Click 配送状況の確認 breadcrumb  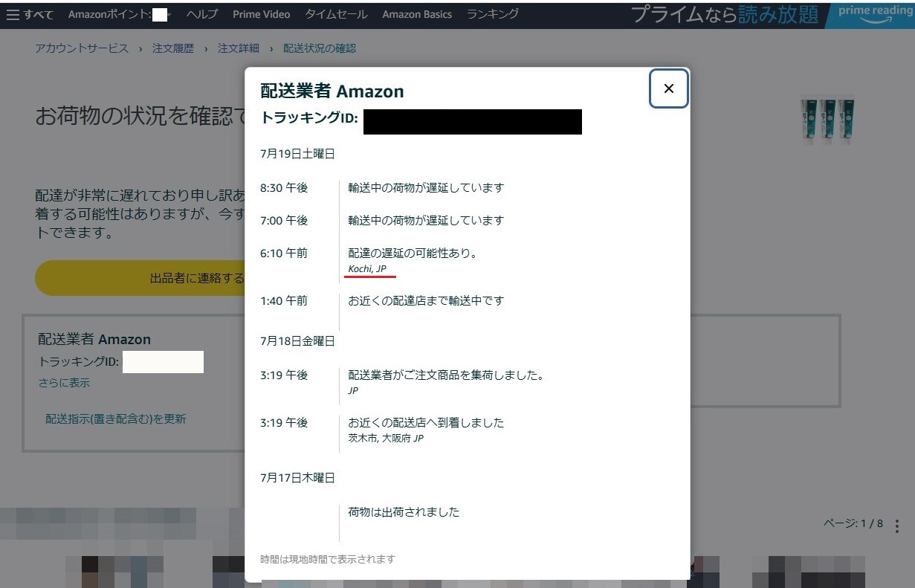click(x=320, y=48)
